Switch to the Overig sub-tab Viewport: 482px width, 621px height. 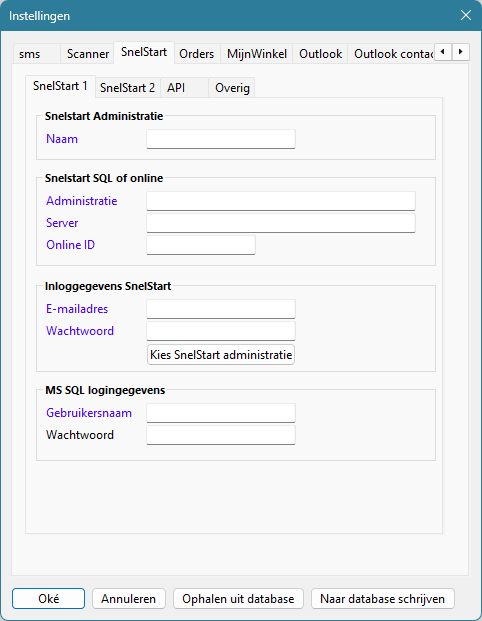pyautogui.click(x=232, y=88)
